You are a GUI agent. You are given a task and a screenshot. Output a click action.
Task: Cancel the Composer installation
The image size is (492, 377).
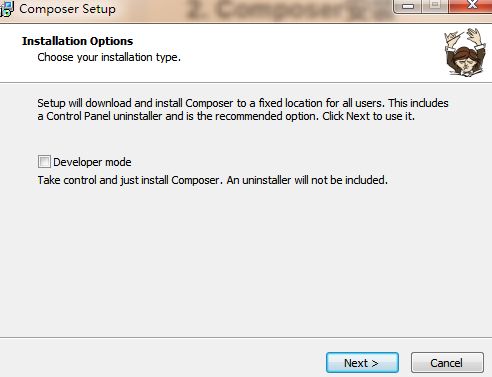click(x=447, y=362)
